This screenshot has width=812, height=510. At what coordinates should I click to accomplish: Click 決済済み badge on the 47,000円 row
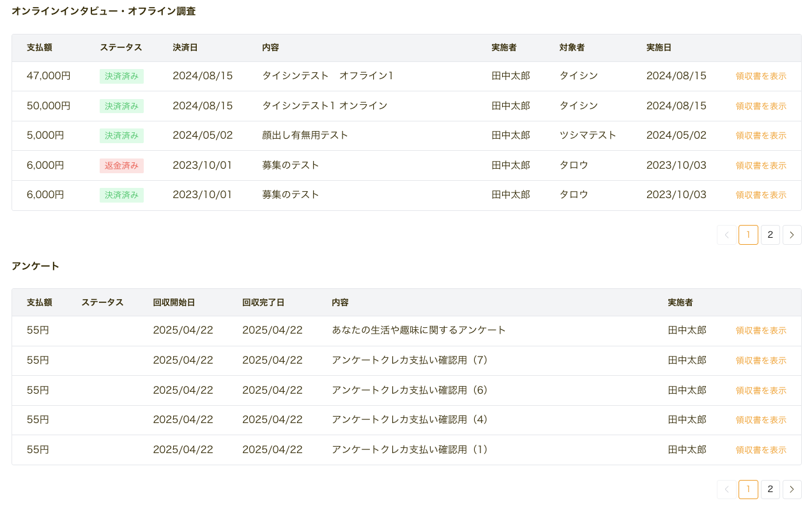[121, 76]
